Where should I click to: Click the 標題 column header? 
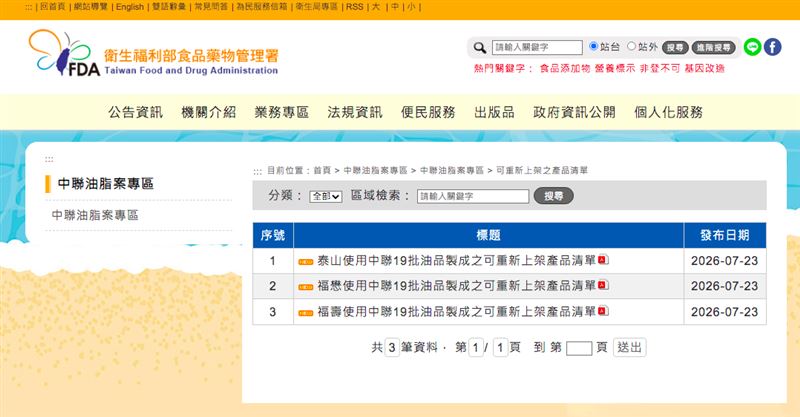pos(488,235)
